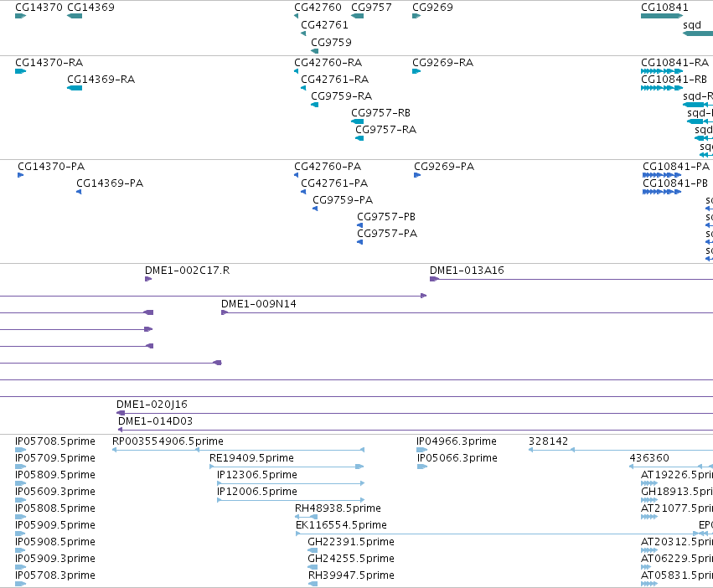Viewport: 713px width, 588px height.
Task: Select protein CG10841-PA
Action: pos(675,167)
